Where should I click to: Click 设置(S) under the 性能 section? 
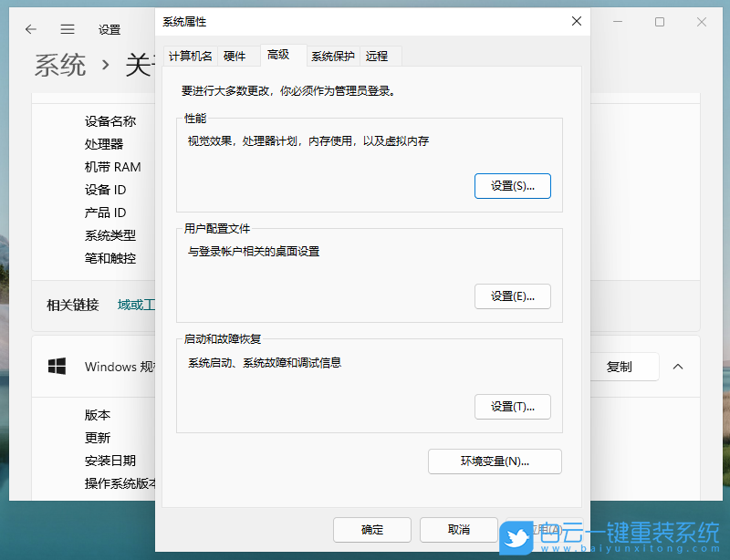[512, 185]
